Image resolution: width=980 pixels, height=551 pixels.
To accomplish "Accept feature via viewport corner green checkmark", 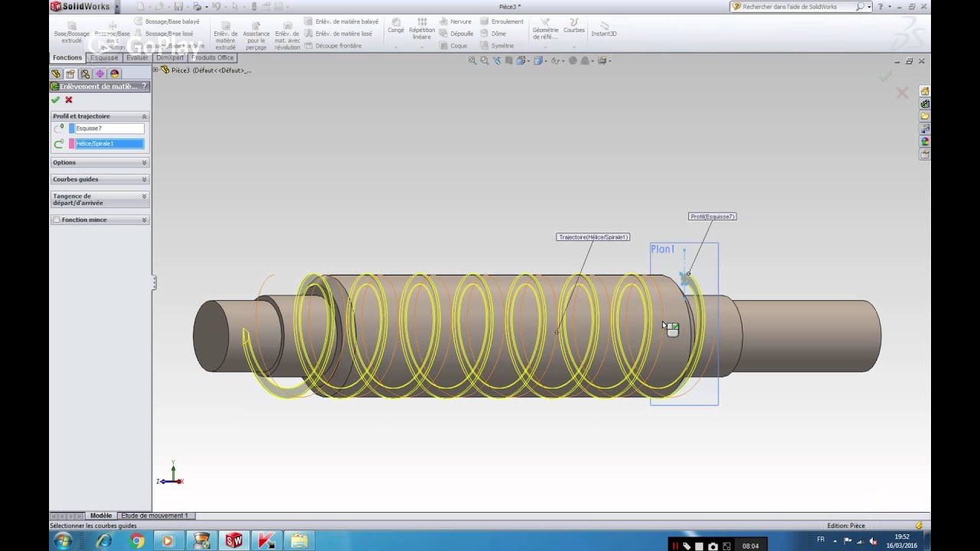I will (885, 77).
